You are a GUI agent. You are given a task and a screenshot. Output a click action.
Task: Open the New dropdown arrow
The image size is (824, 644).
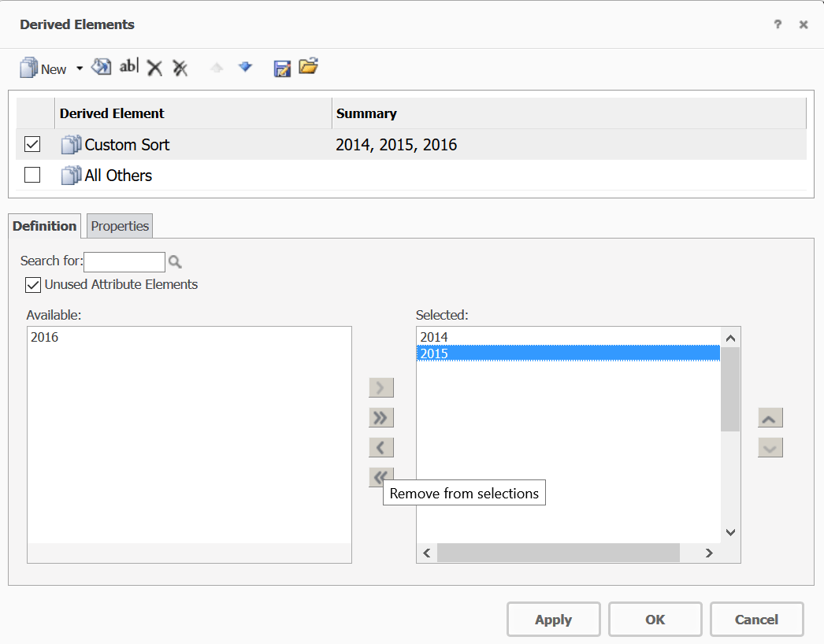[x=80, y=68]
